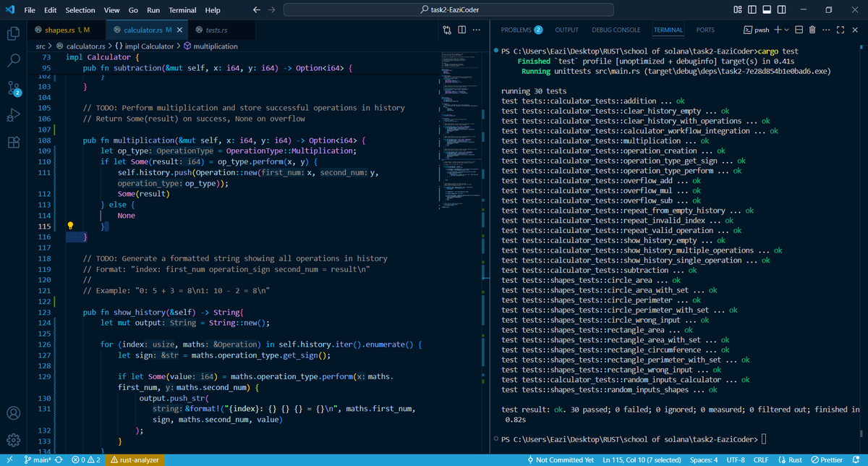Close the terminal panel
Screen dimensions: 868x466
coord(855,30)
